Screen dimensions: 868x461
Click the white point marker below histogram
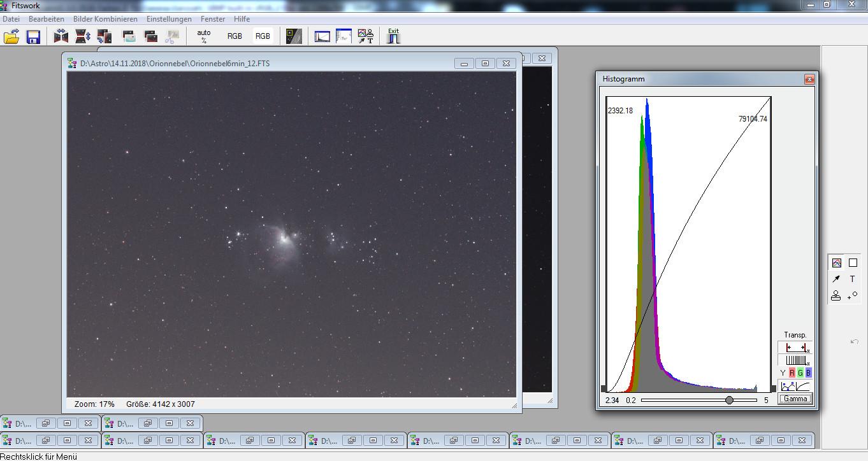(x=773, y=388)
